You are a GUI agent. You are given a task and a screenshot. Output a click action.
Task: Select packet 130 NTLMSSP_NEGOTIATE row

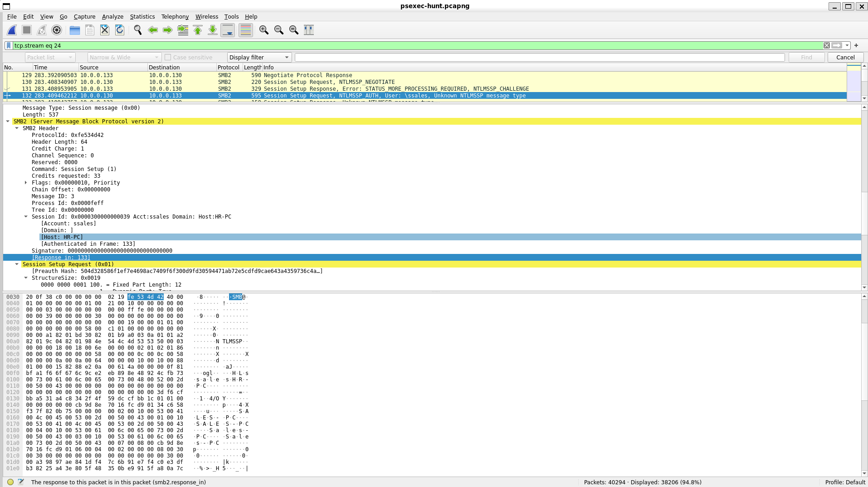pos(425,82)
